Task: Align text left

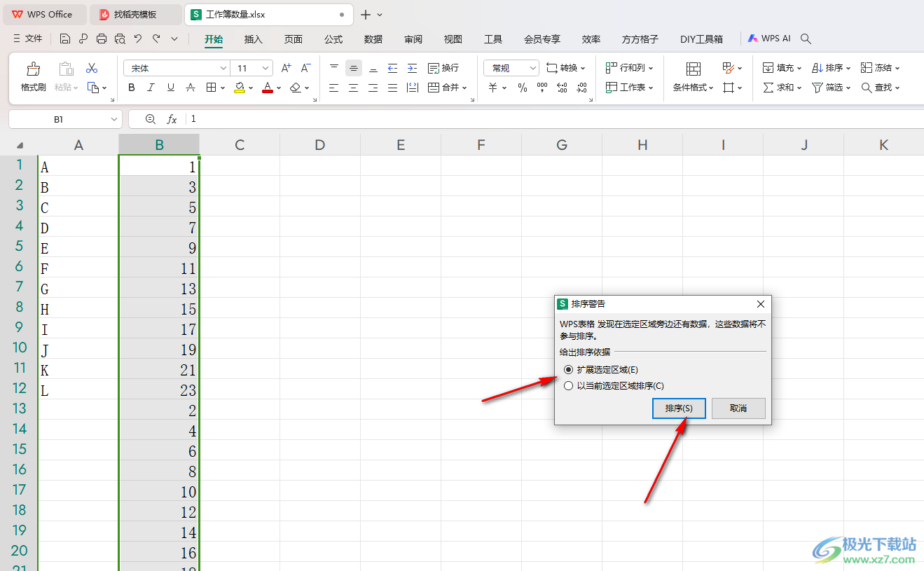Action: click(334, 88)
